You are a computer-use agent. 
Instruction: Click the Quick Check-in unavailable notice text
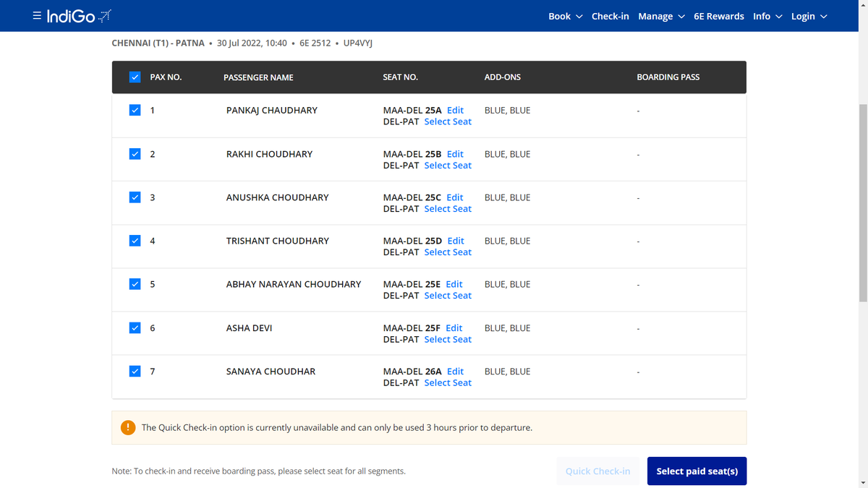[337, 428]
